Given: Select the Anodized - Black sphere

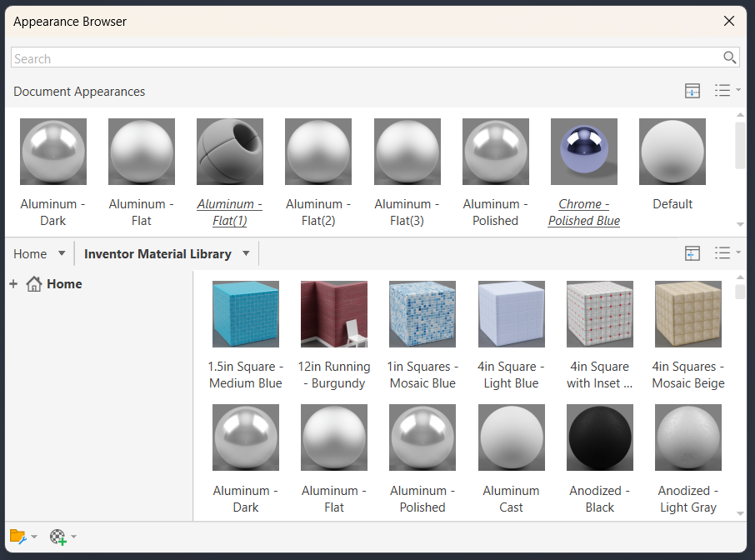Looking at the screenshot, I should point(600,437).
